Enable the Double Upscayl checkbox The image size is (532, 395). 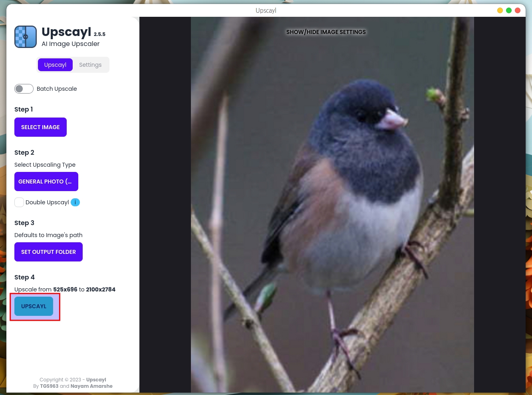point(19,202)
